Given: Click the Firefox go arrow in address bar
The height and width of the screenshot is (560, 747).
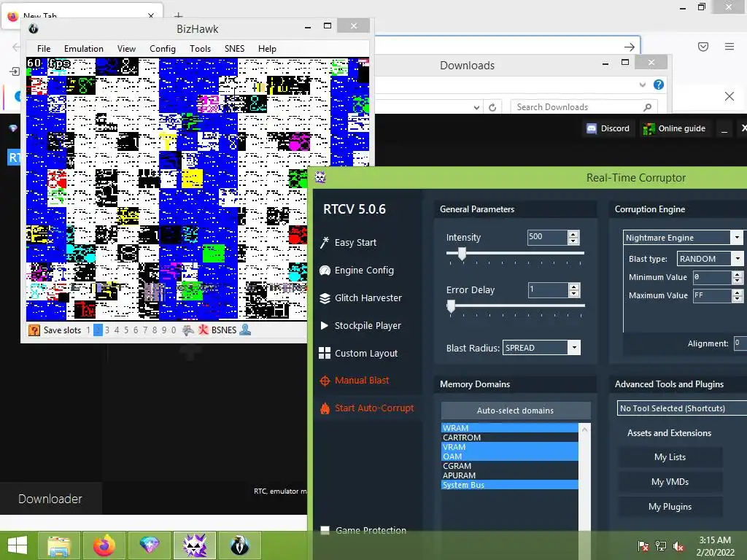Looking at the screenshot, I should pyautogui.click(x=630, y=47).
